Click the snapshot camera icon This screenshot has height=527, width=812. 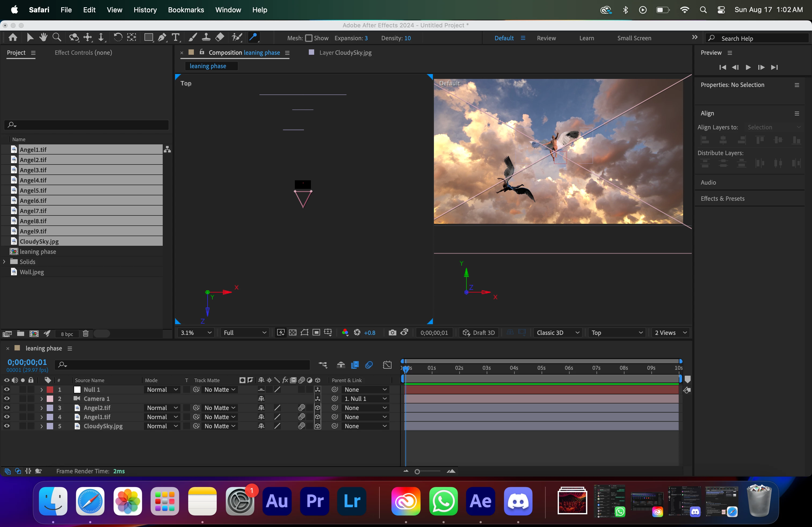coord(392,333)
